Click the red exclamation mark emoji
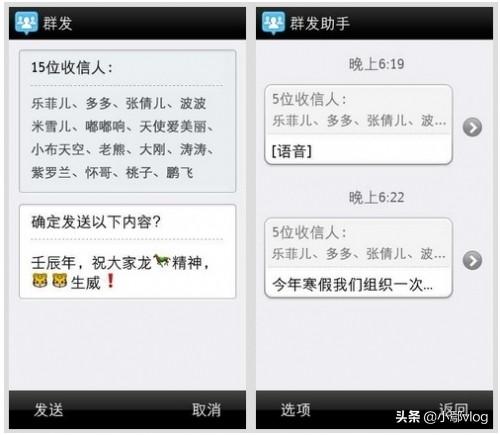500x435 pixels. 110,281
